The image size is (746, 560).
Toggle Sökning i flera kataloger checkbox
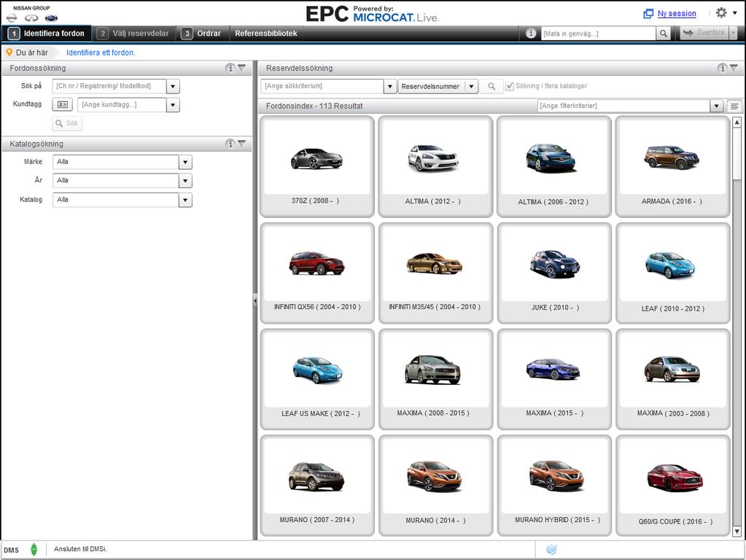(510, 86)
